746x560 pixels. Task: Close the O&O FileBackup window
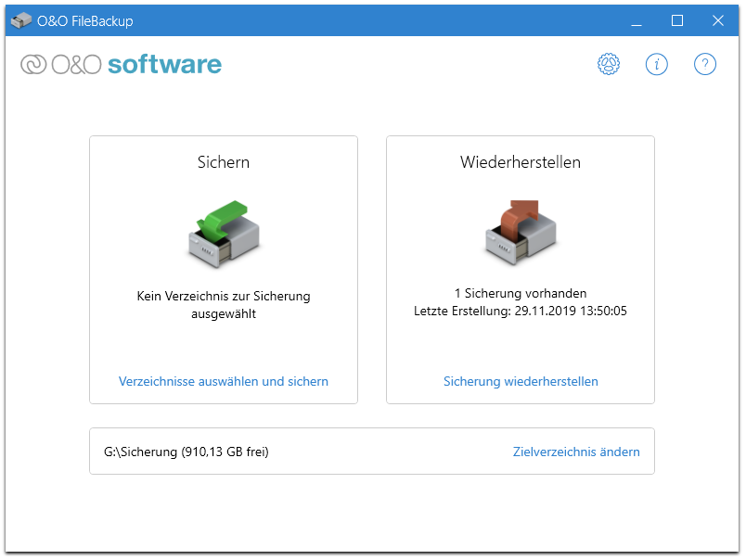[x=718, y=20]
